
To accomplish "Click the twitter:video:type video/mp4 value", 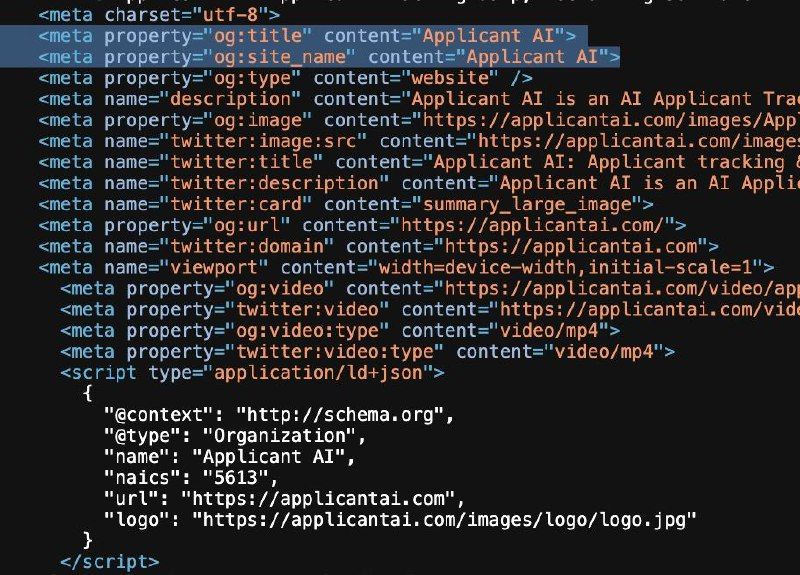I will pyautogui.click(x=604, y=352).
